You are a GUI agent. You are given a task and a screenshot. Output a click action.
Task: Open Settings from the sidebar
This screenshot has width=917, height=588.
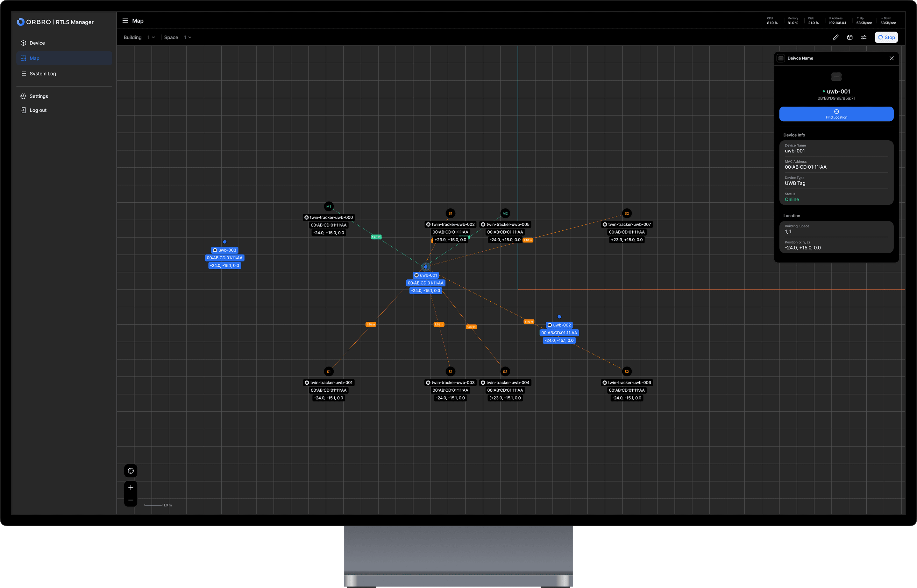click(39, 96)
